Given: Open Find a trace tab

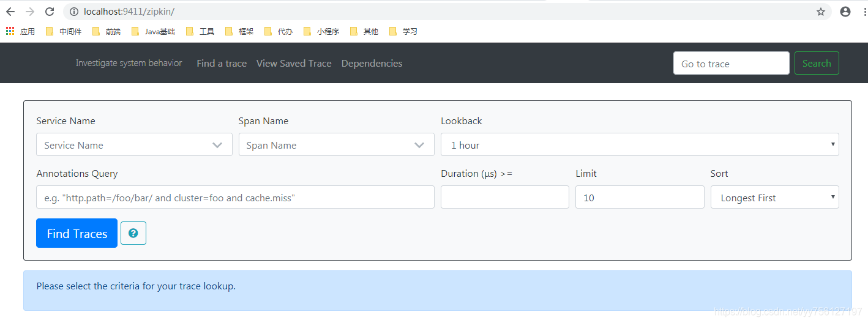Looking at the screenshot, I should click(x=222, y=63).
